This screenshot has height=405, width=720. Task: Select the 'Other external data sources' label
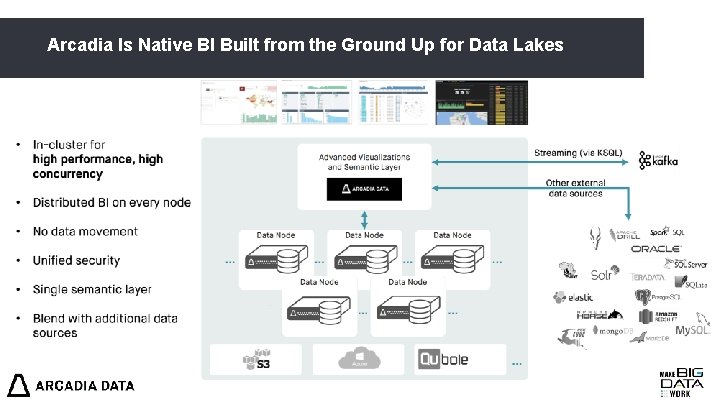pyautogui.click(x=575, y=188)
